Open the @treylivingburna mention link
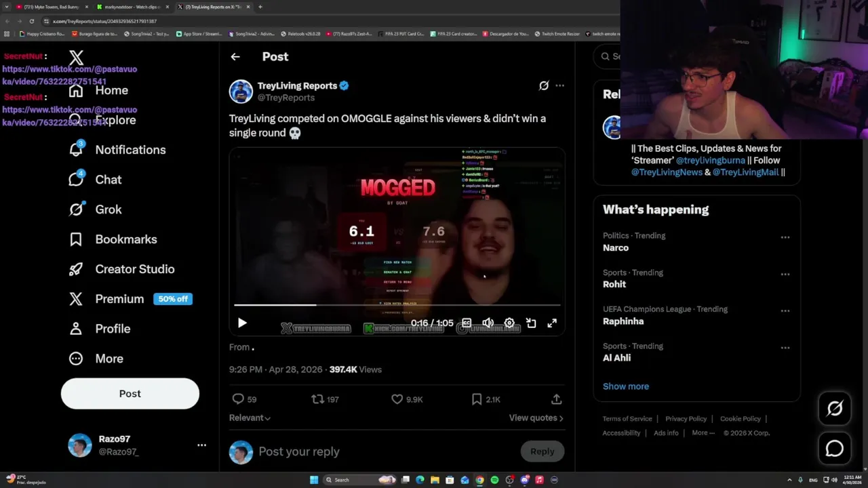Screen dimensions: 868x488 710,161
